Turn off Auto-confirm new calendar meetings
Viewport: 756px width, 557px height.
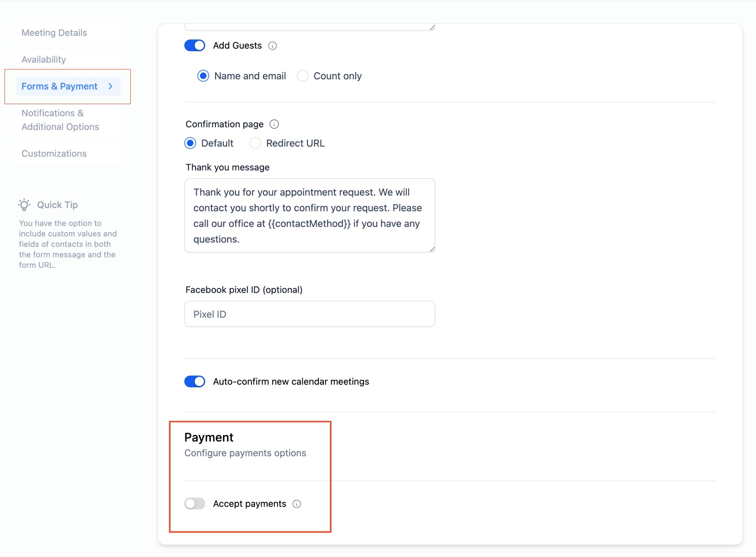195,382
